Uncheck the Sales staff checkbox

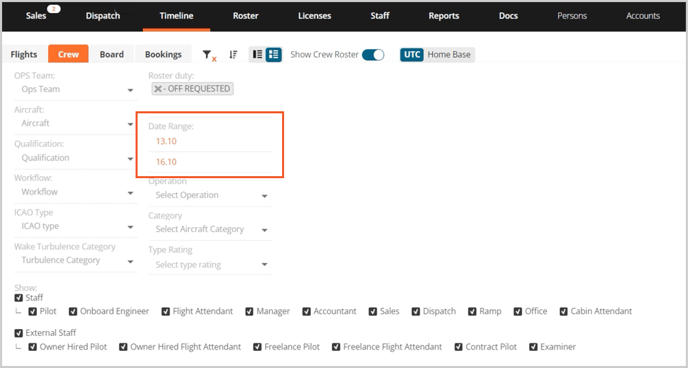click(373, 311)
